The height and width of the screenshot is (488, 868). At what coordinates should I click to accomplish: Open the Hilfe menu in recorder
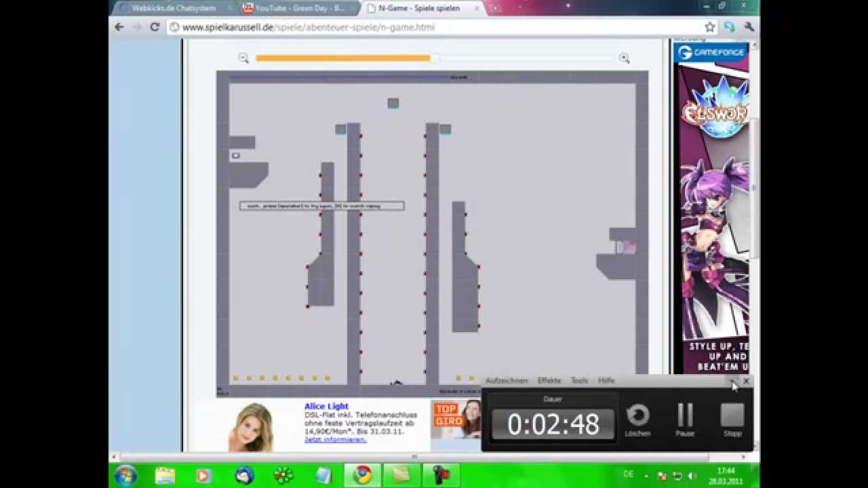click(606, 381)
